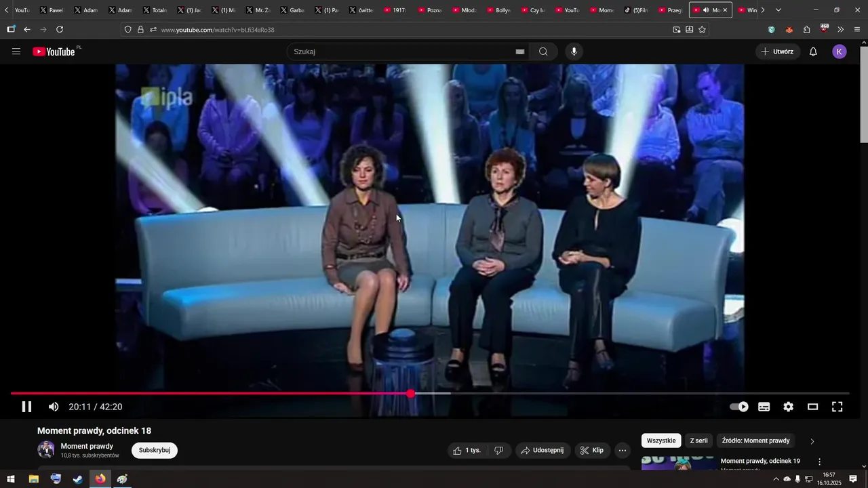Switch to the Bollyw YouTube tab
Viewport: 868px width, 488px height.
(499, 10)
